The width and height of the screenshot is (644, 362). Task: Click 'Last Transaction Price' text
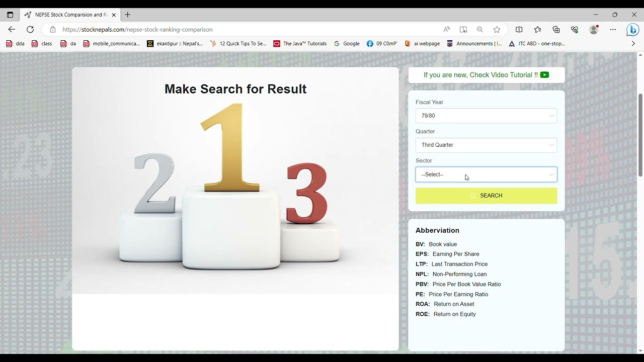coord(459,264)
